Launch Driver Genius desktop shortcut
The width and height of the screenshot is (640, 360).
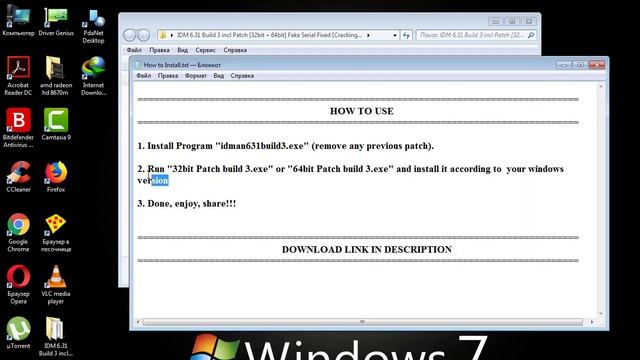[56, 20]
